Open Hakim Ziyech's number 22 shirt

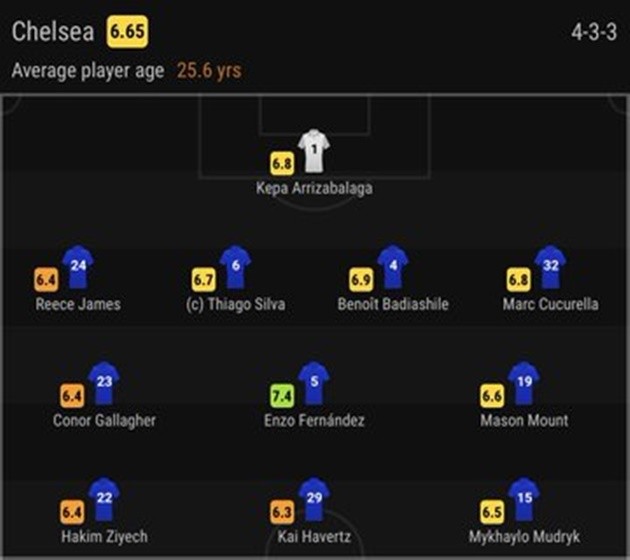tap(104, 498)
